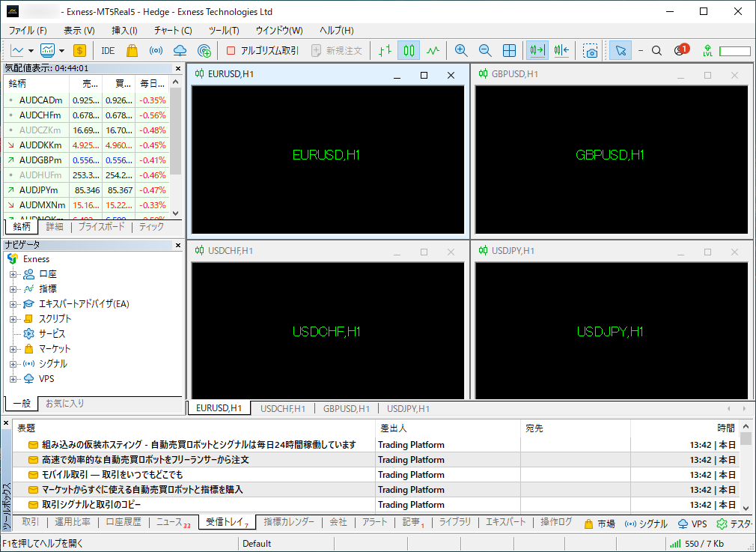Screen dimensions: 756x552
Task: Open the チャート (C) menu
Action: 173,31
